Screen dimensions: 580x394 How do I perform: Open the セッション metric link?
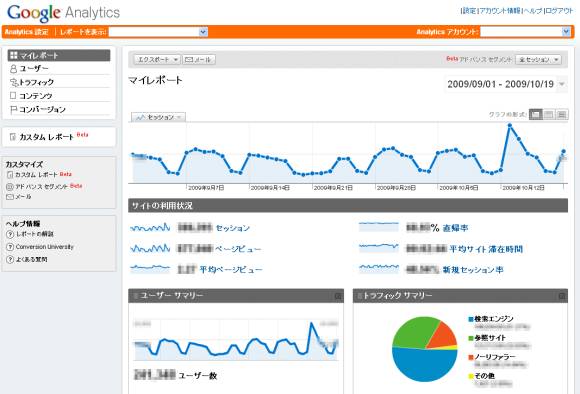[233, 228]
